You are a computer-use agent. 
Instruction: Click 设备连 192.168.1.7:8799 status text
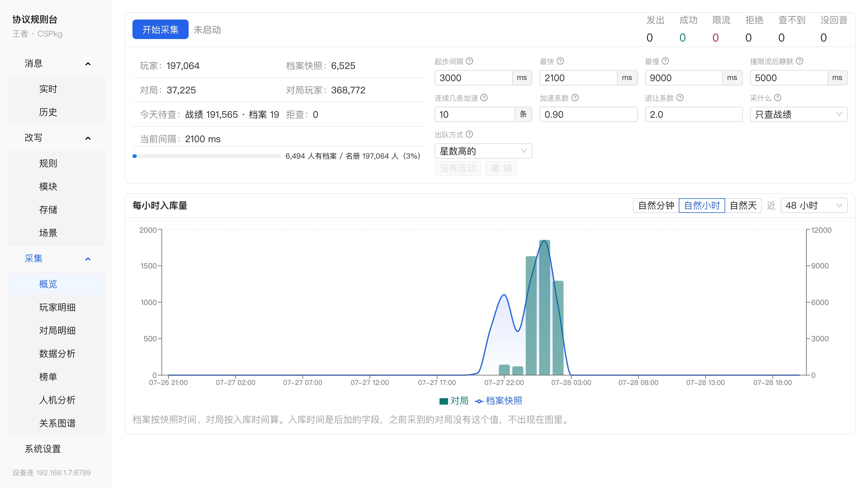click(x=52, y=472)
